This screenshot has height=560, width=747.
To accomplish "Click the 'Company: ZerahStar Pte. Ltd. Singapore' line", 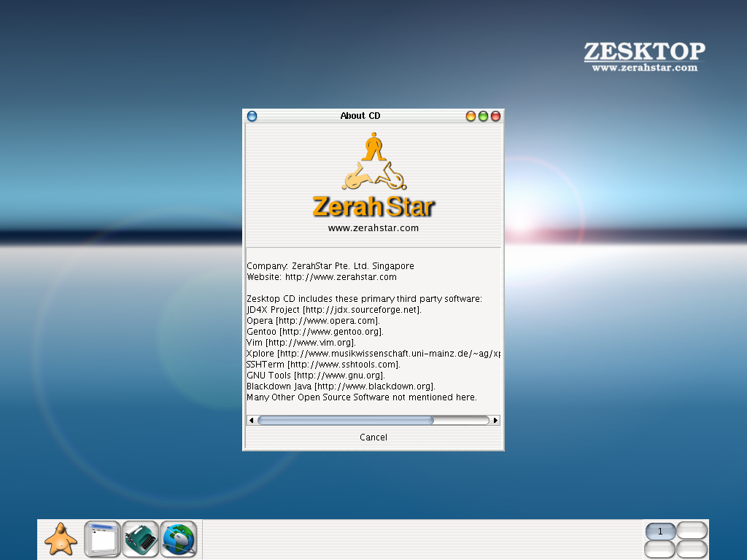I will [x=330, y=265].
